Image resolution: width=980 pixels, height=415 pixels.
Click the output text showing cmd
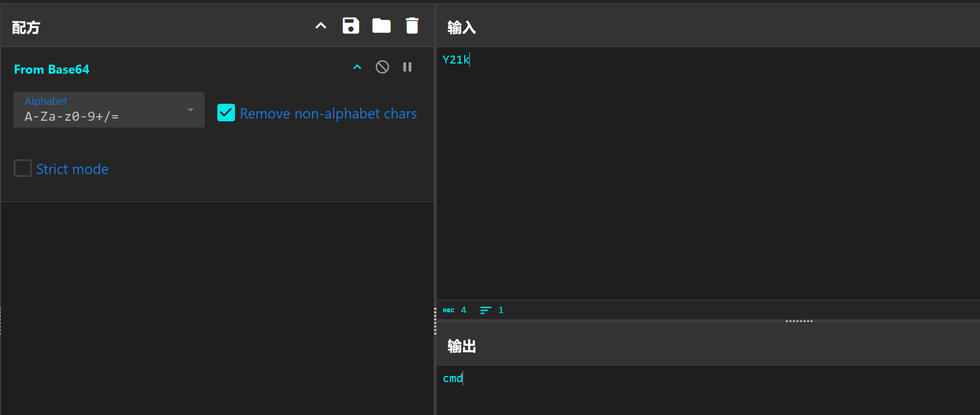click(x=452, y=378)
